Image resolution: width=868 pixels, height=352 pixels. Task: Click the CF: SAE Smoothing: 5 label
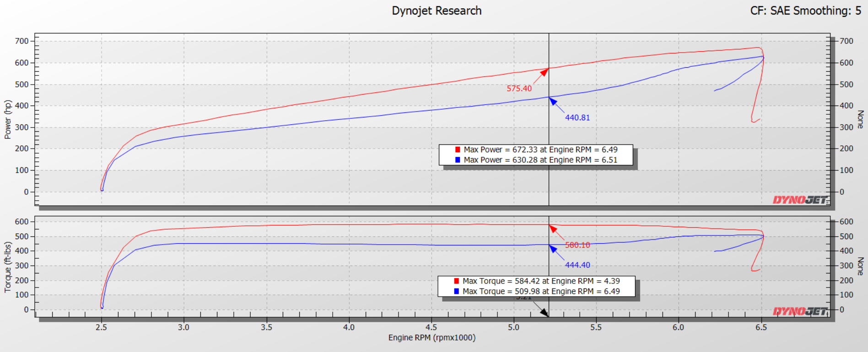805,11
